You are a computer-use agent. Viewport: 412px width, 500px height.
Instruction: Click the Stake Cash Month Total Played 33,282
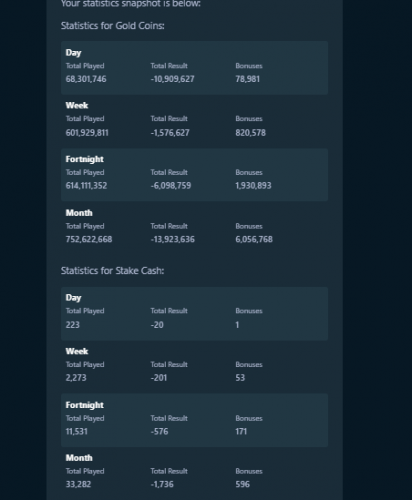coord(78,484)
